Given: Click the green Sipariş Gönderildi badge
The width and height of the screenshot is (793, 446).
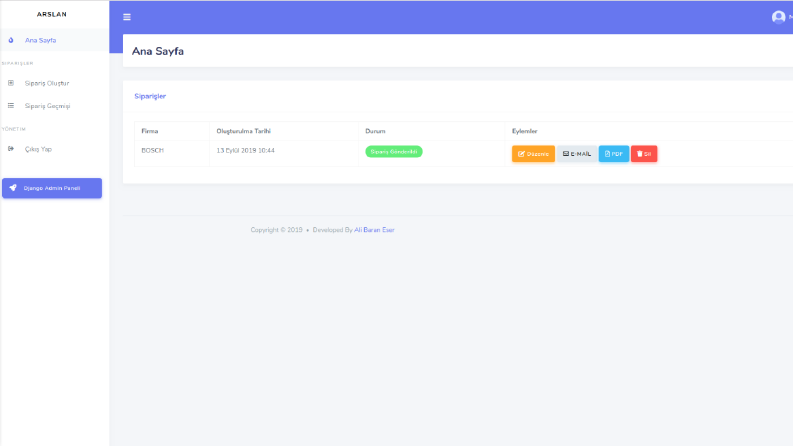Looking at the screenshot, I should (394, 152).
